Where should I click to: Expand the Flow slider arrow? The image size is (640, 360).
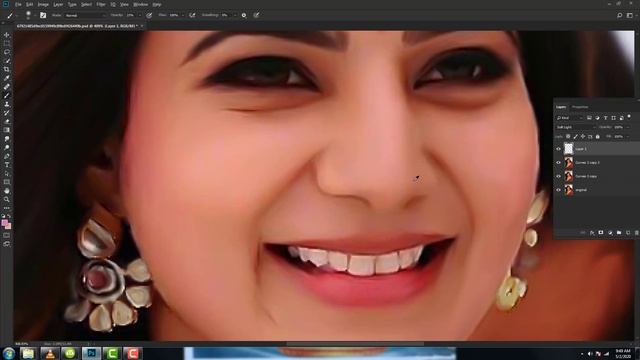point(183,15)
